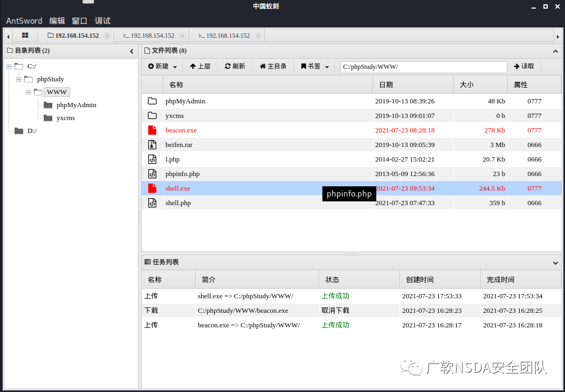Click the 创建时间 task column header

pos(440,279)
